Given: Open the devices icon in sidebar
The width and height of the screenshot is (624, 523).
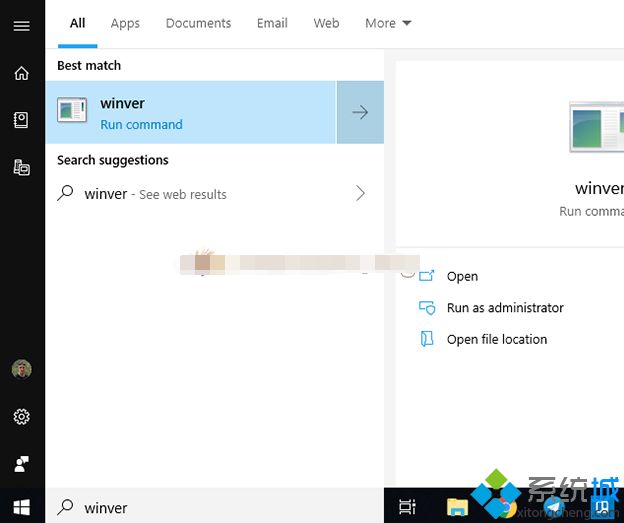Looking at the screenshot, I should click(21, 167).
